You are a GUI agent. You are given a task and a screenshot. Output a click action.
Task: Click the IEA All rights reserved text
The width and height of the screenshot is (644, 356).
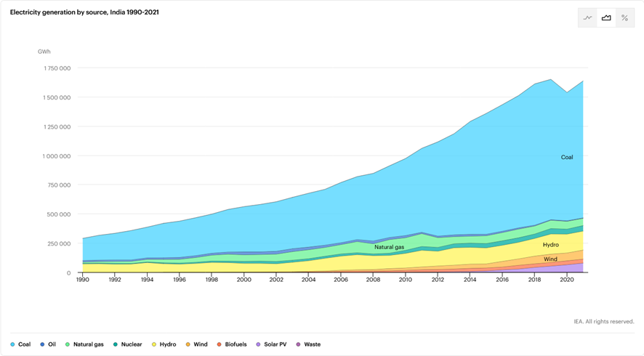(x=603, y=321)
